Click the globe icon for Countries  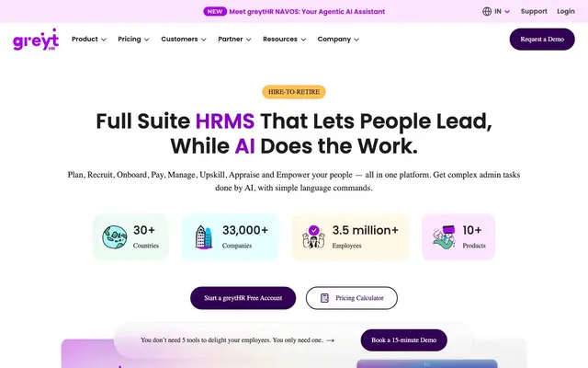[x=114, y=237]
